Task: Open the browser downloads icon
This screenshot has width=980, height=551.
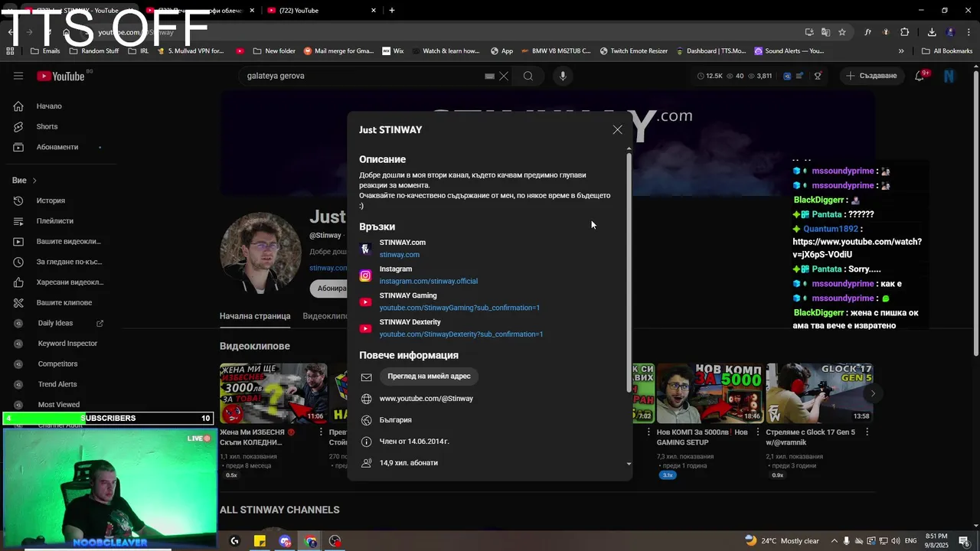Action: point(932,32)
